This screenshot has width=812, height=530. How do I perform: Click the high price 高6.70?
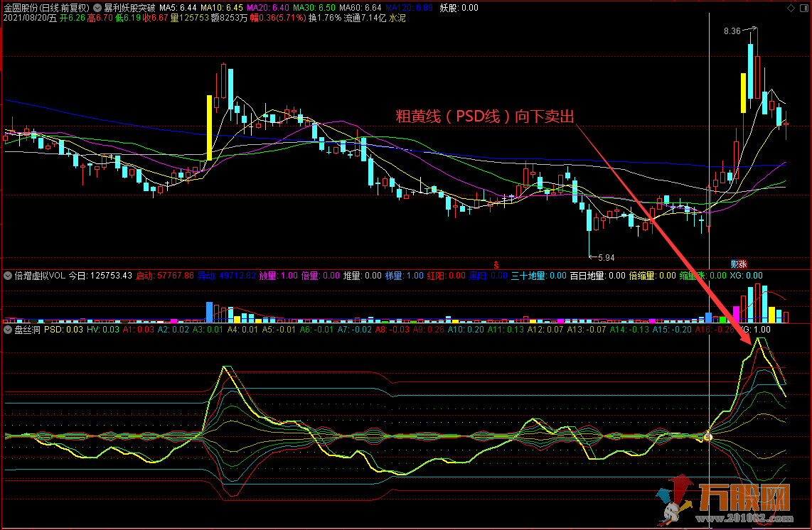pos(100,18)
